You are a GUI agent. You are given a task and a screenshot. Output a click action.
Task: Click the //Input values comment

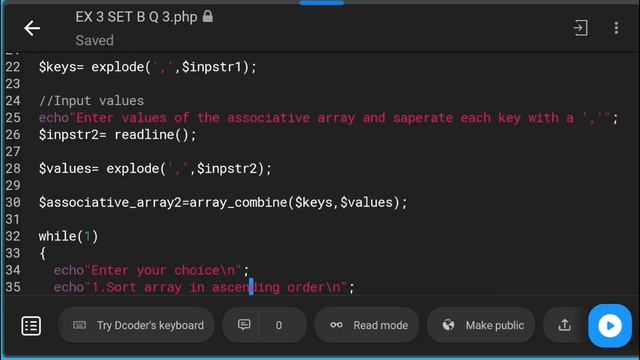(91, 101)
